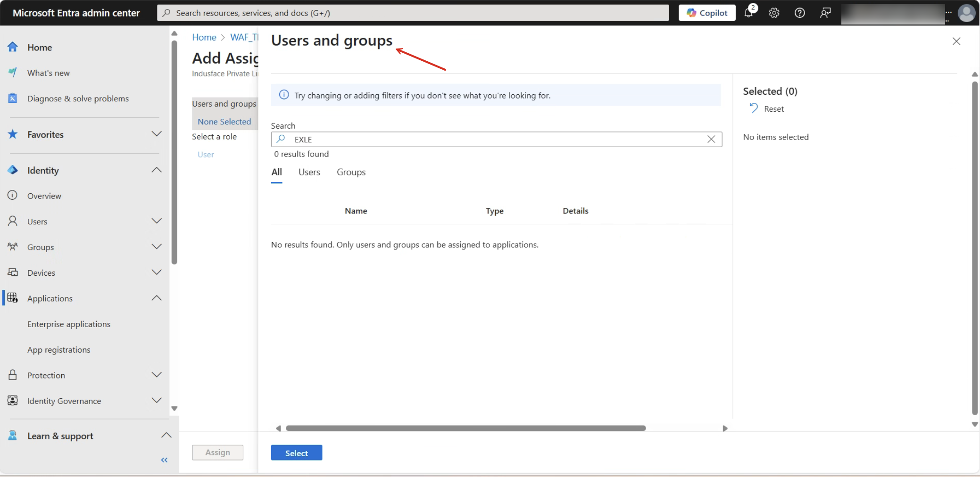
Task: Go to Home in sidebar
Action: pos(40,47)
